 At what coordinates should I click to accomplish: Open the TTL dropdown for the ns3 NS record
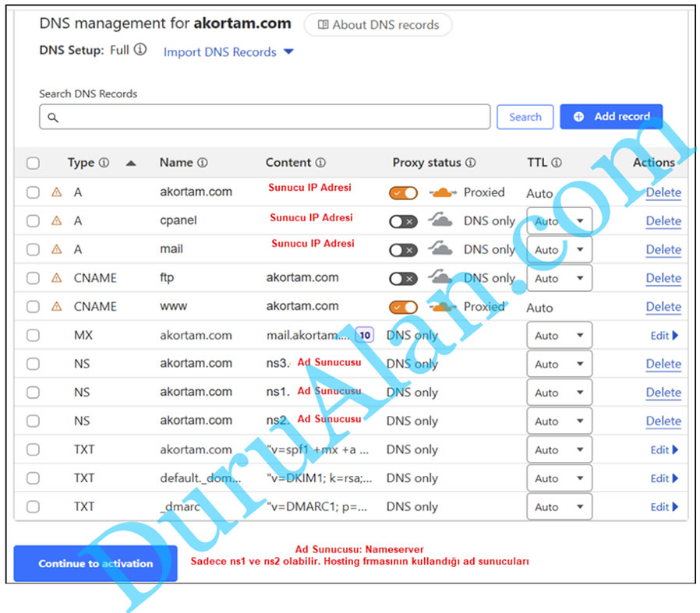pos(560,364)
